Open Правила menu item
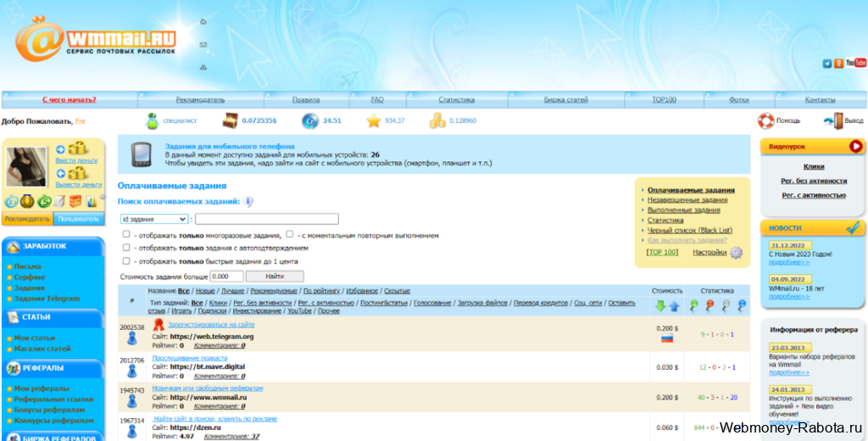This screenshot has height=441, width=868. pyautogui.click(x=306, y=100)
